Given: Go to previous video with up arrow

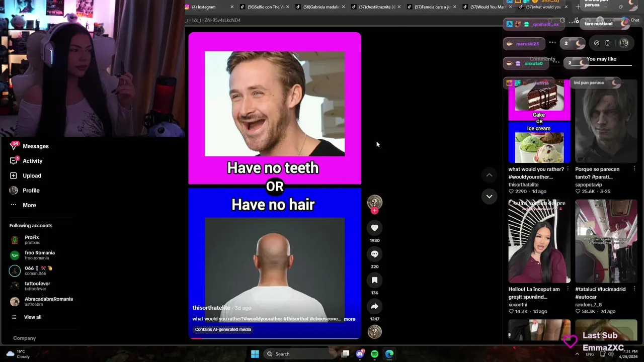Looking at the screenshot, I should point(489,175).
